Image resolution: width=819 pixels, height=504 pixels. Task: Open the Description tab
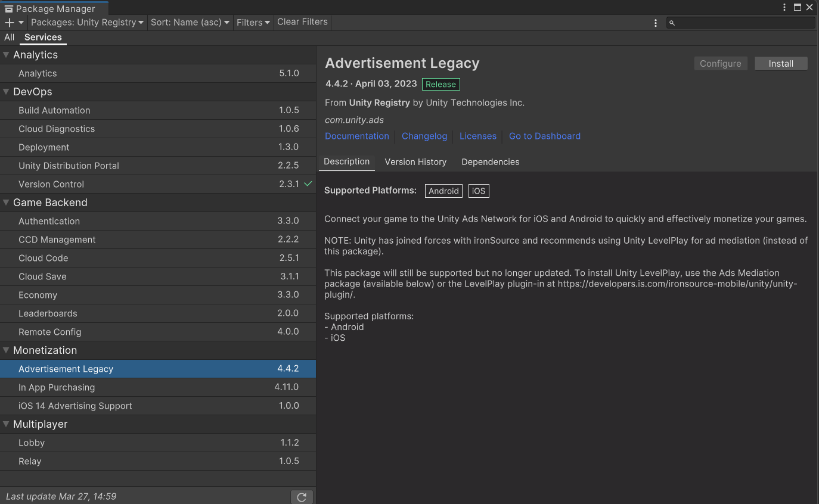tap(347, 161)
